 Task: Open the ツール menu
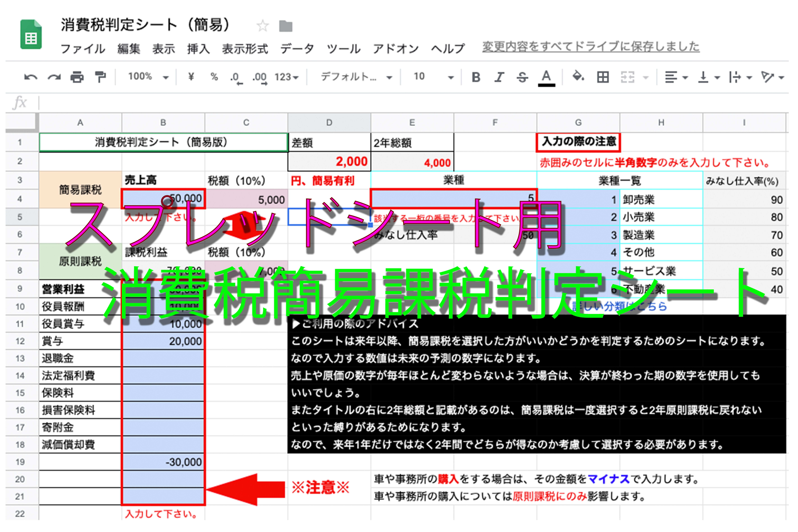[x=344, y=49]
